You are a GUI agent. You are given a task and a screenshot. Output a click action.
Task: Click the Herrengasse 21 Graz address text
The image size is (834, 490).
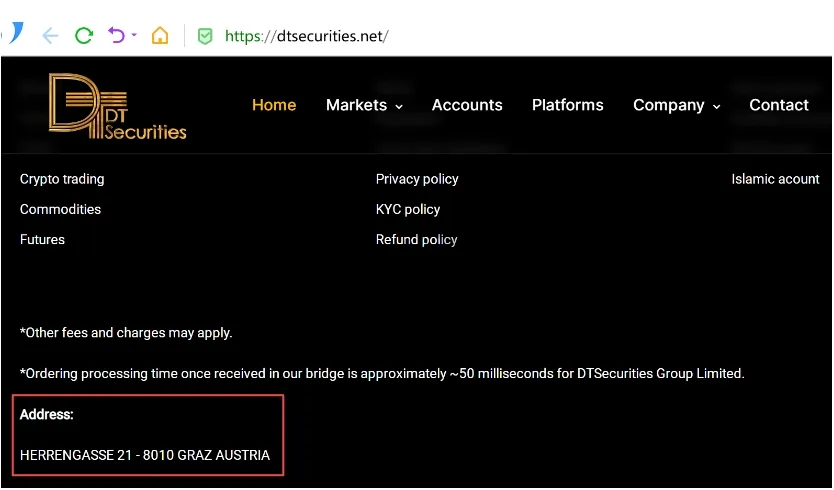145,455
